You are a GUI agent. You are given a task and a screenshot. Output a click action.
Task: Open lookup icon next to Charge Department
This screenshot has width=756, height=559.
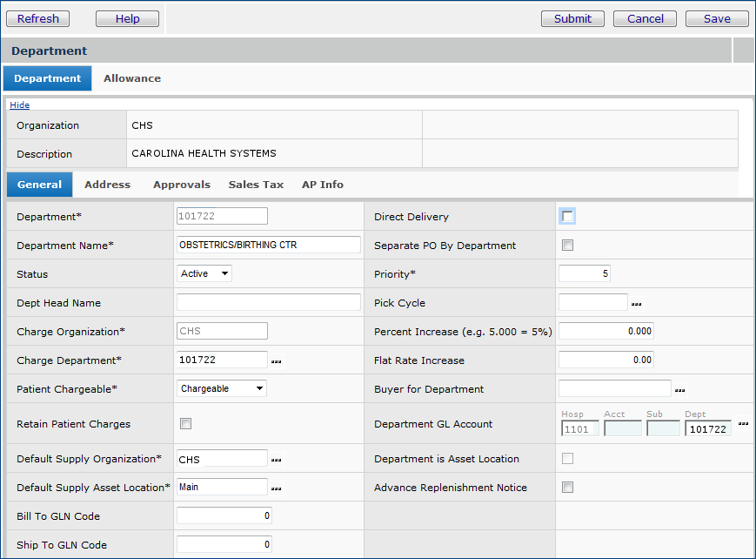(x=277, y=360)
